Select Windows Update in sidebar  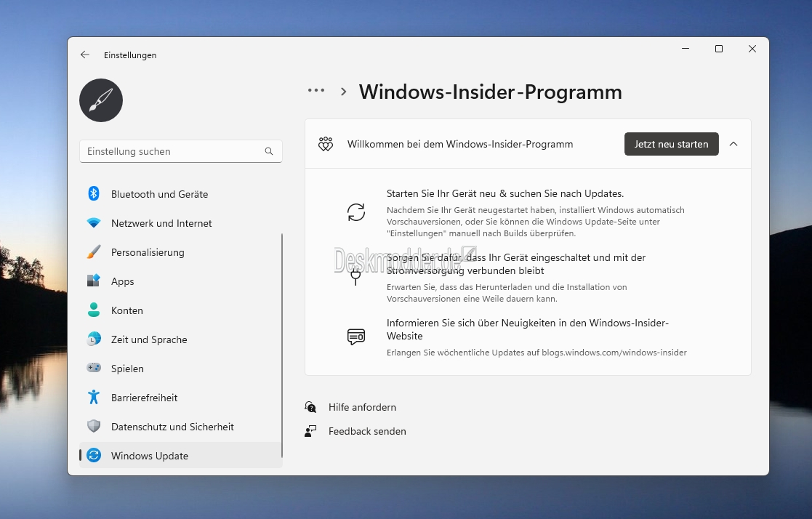(x=181, y=455)
